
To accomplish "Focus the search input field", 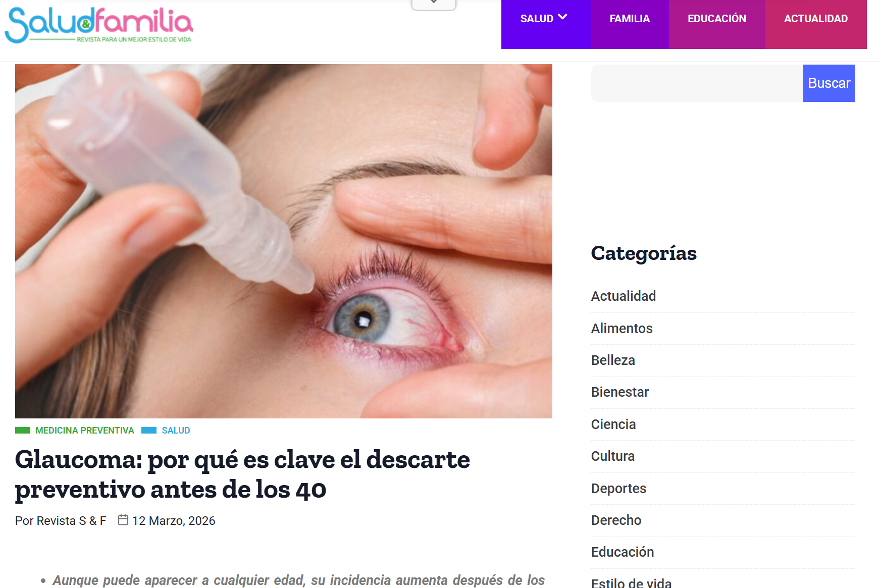I will 697,83.
